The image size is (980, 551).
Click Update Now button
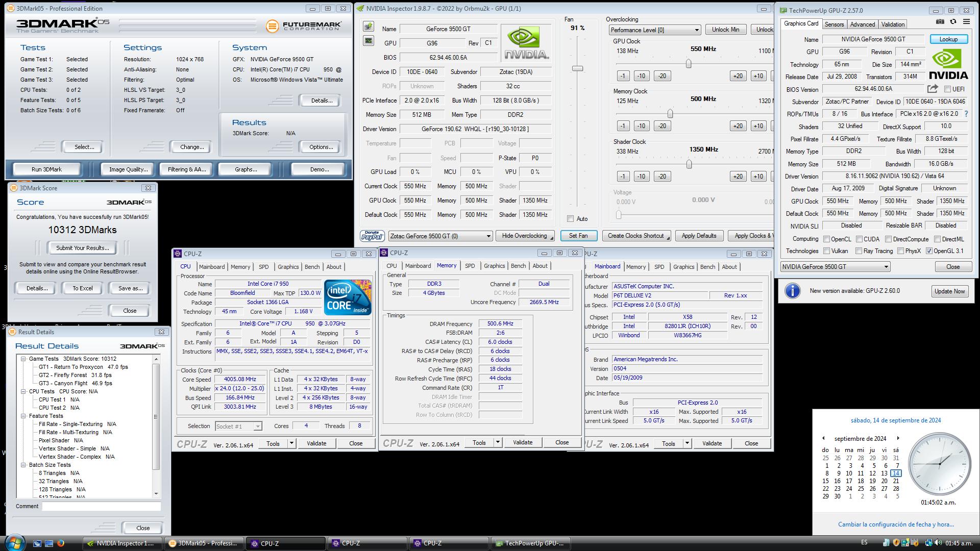(x=949, y=291)
